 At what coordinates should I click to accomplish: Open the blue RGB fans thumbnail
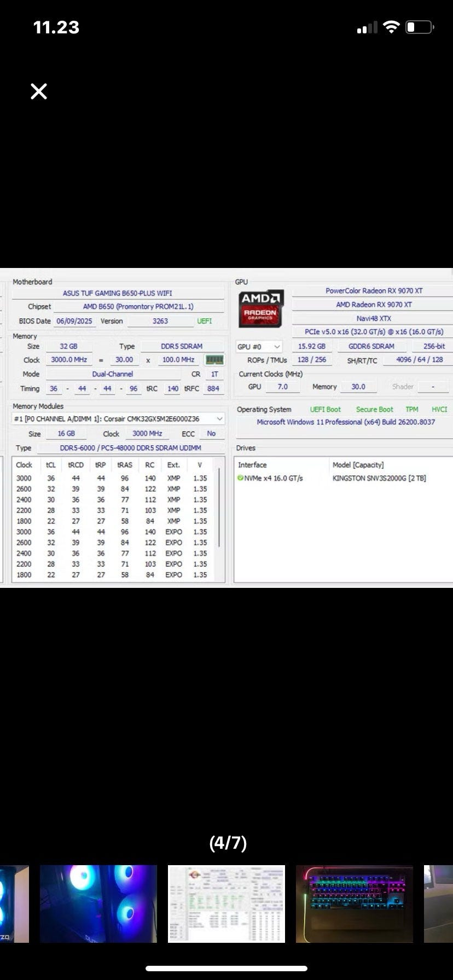98,904
